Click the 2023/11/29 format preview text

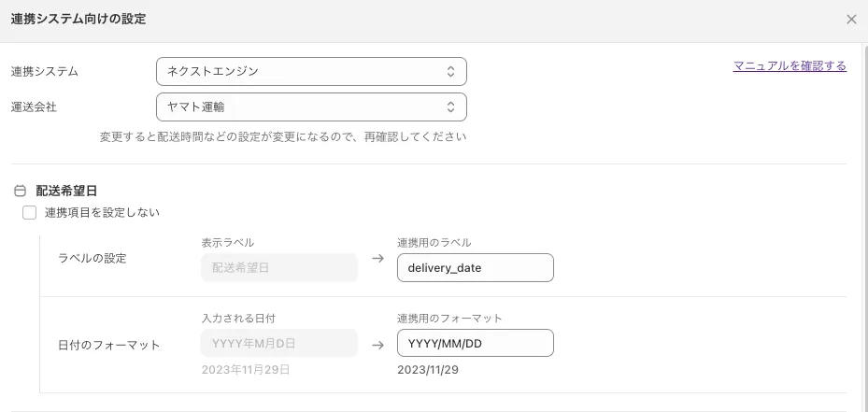[428, 370]
